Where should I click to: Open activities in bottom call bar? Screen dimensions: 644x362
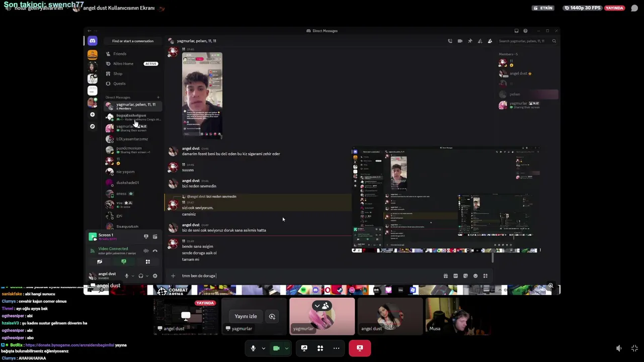pos(320,348)
